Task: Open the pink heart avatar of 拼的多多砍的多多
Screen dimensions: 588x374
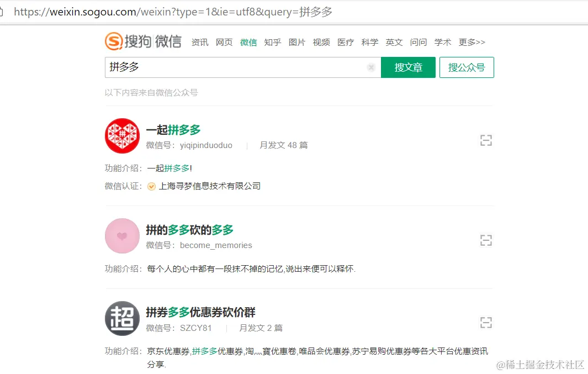Action: coord(122,236)
